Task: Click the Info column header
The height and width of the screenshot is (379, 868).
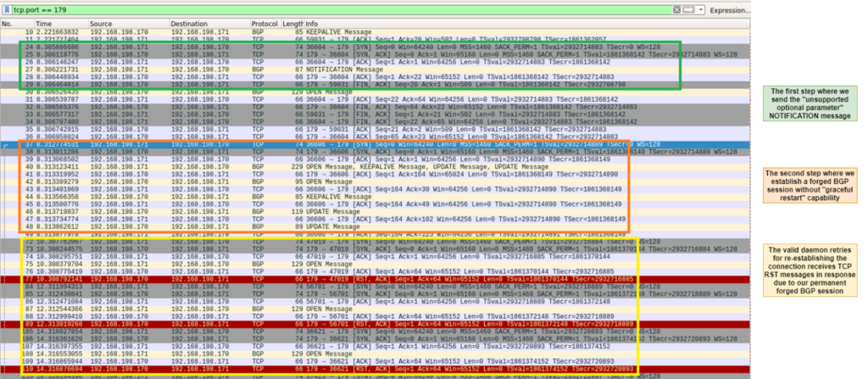Action: click(x=313, y=24)
